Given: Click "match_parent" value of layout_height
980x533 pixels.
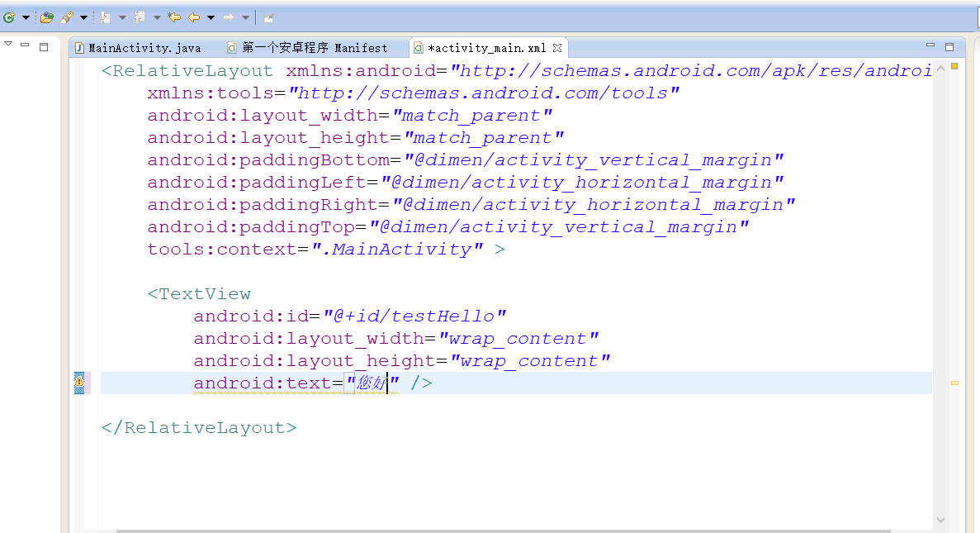Looking at the screenshot, I should click(485, 138).
